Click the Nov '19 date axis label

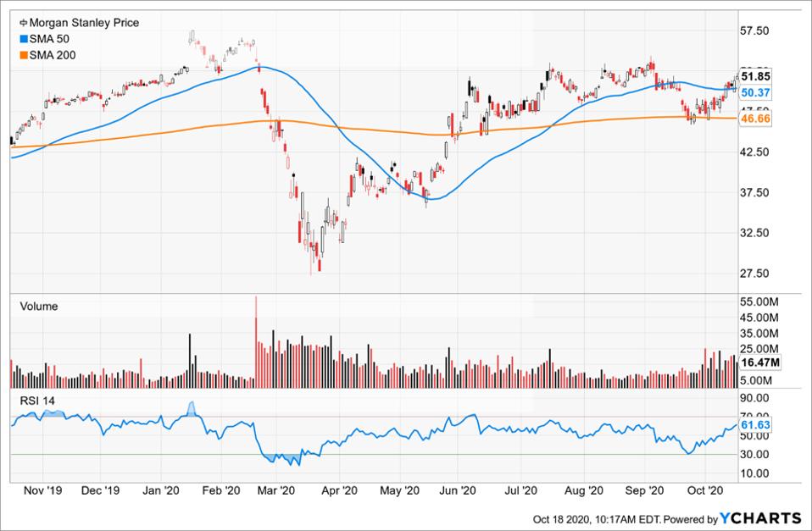click(42, 490)
